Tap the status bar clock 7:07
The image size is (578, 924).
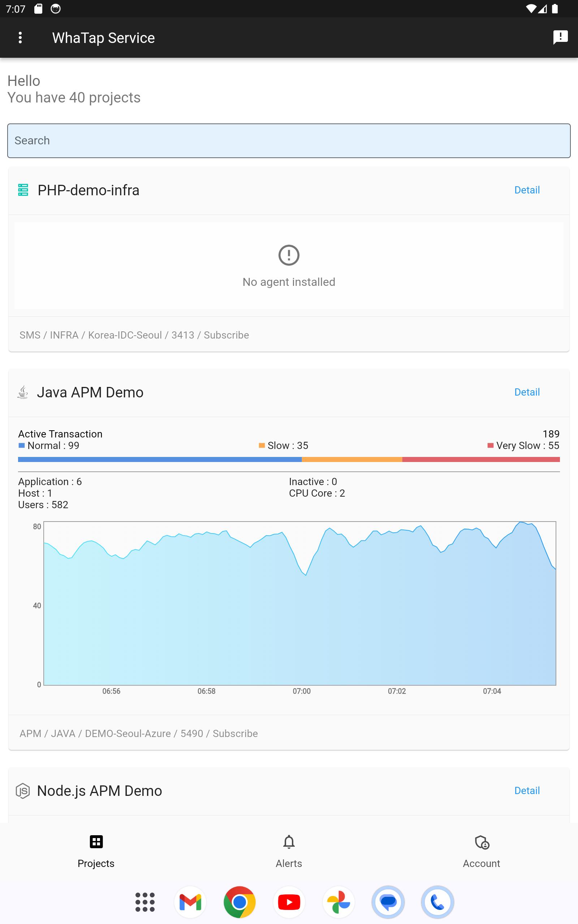16,9
